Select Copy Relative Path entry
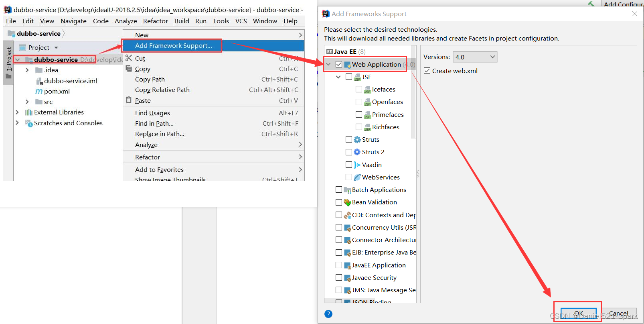Screen dimensions: 644x324 pos(213,90)
